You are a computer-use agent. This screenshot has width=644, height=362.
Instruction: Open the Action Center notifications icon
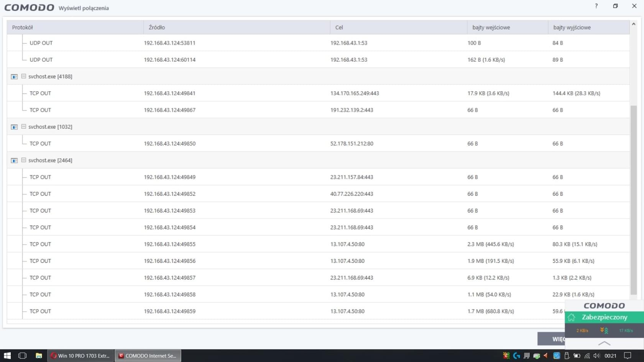coord(628,355)
